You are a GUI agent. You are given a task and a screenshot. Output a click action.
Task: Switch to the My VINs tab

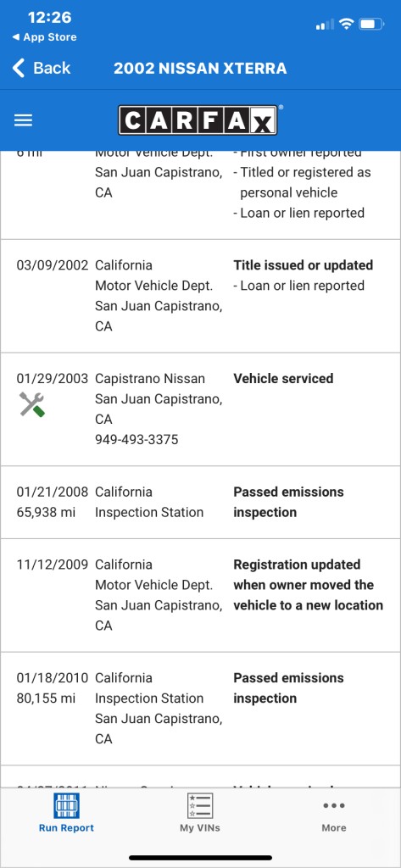coord(200,813)
